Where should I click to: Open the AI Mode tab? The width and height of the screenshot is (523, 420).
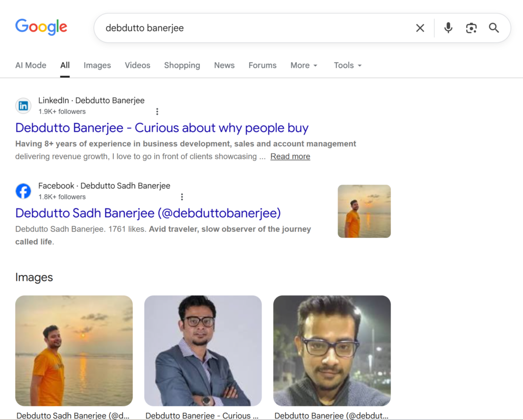[31, 65]
